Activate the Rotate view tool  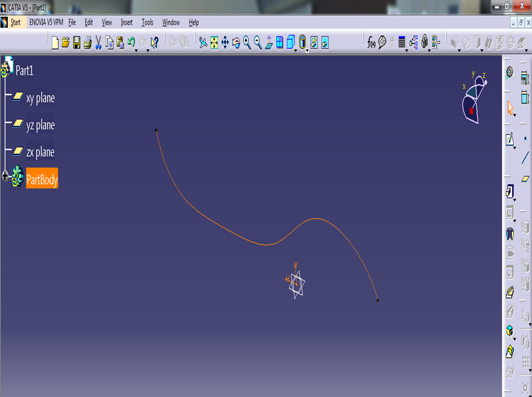(x=236, y=43)
